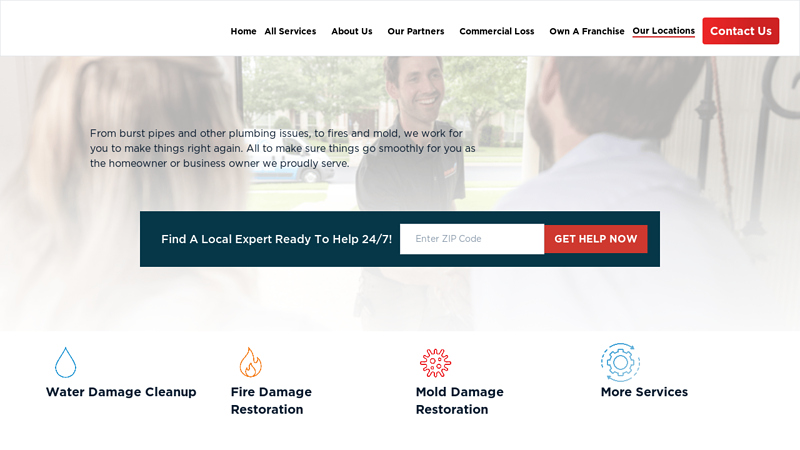Focus the Enter ZIP Code field
The image size is (800, 450).
click(x=472, y=239)
